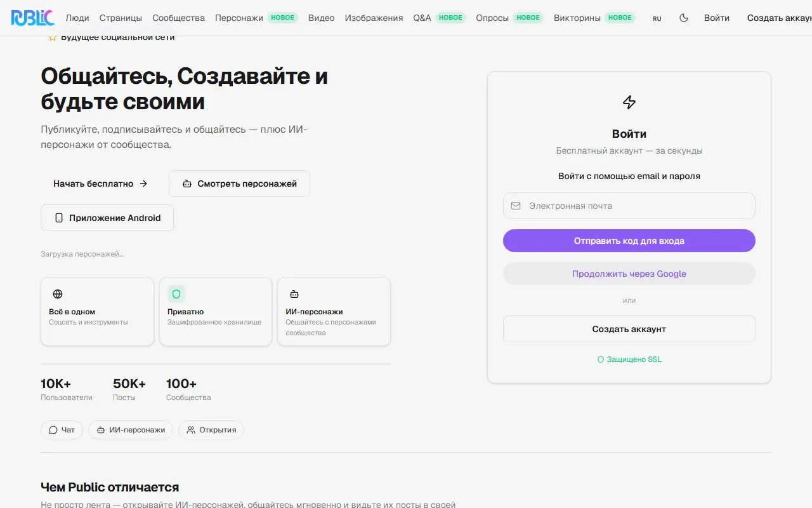The height and width of the screenshot is (508, 812).
Task: Click the Смотреть персонажей button
Action: click(239, 184)
